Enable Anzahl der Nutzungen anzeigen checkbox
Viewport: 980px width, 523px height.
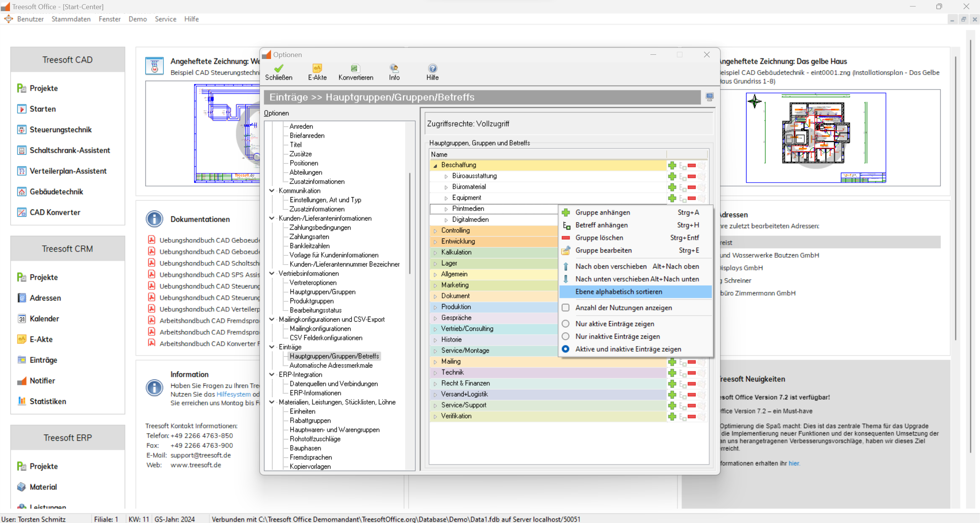565,308
